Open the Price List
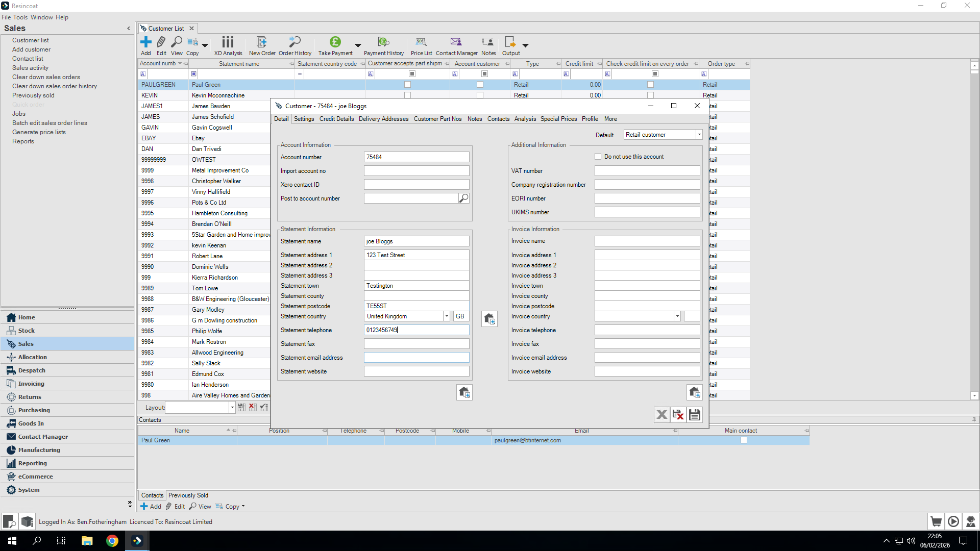 click(x=421, y=45)
